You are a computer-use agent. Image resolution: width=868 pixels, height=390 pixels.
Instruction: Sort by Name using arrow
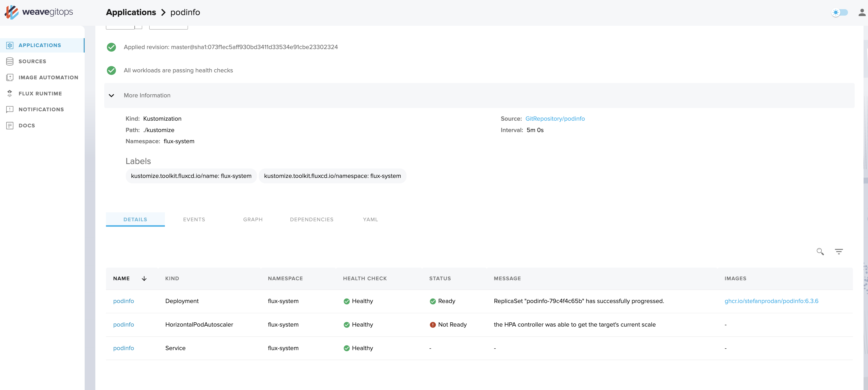[x=144, y=278]
